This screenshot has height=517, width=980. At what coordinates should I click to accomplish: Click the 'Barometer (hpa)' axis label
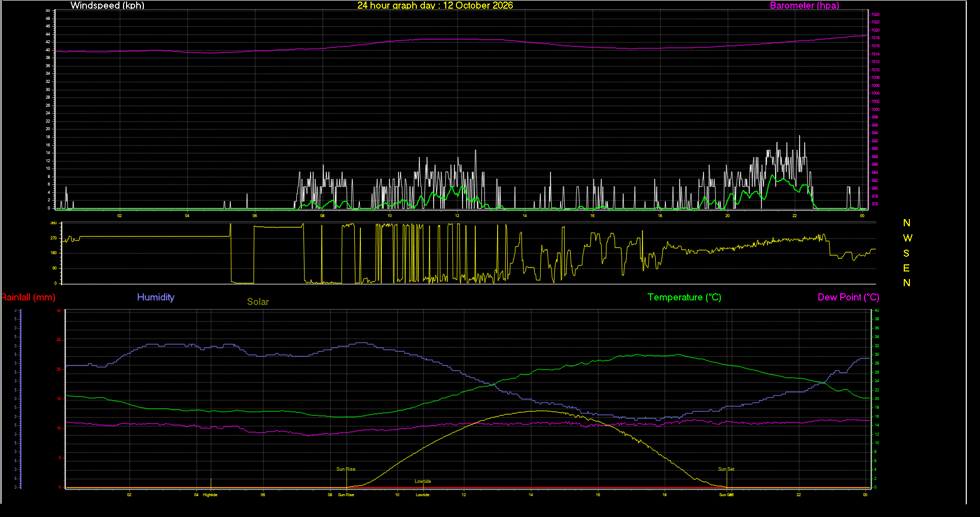point(804,6)
